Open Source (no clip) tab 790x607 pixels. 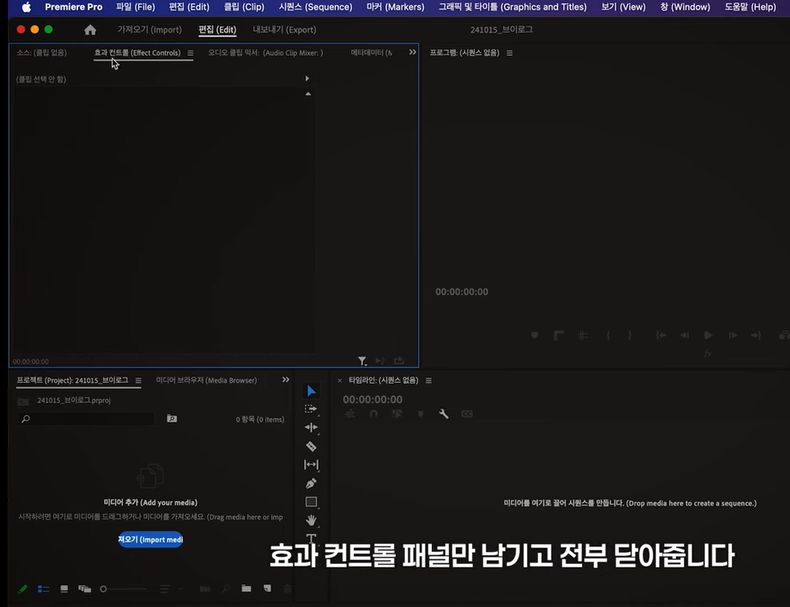41,52
